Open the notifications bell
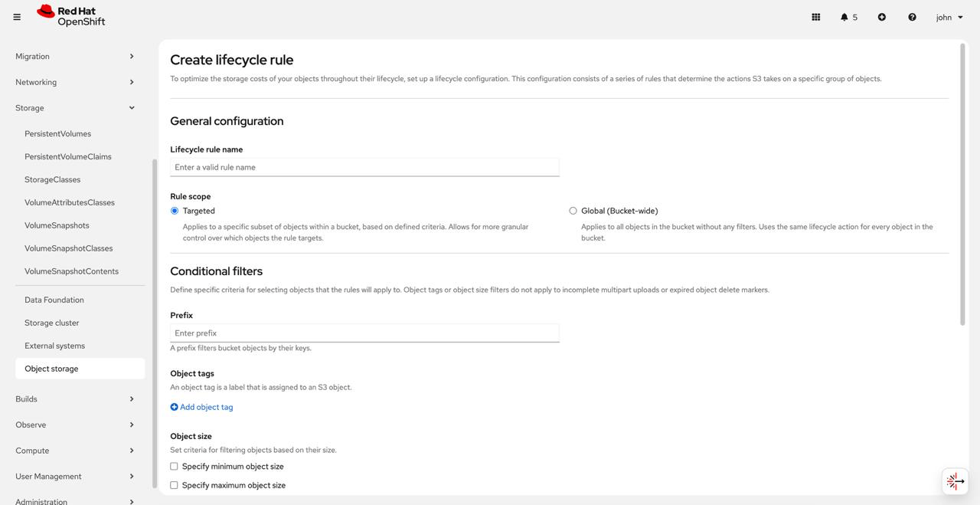 click(848, 17)
